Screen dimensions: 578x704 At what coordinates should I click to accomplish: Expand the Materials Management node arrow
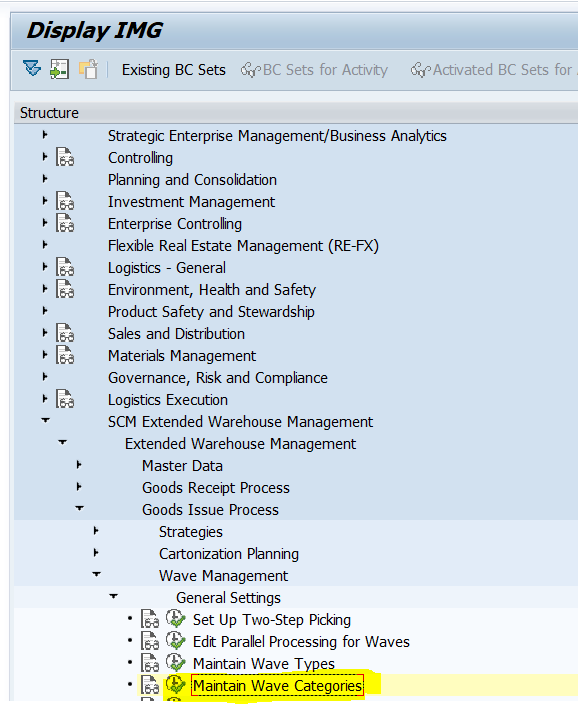tap(44, 354)
